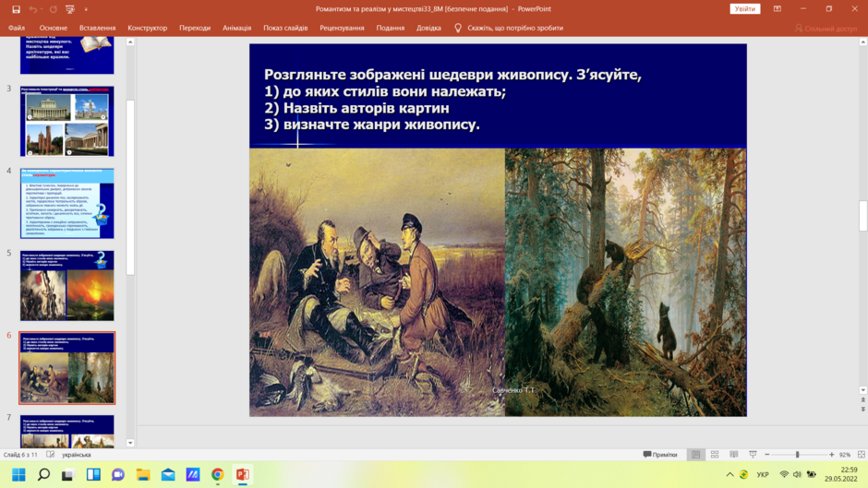Open the Анімація tab

click(x=237, y=28)
